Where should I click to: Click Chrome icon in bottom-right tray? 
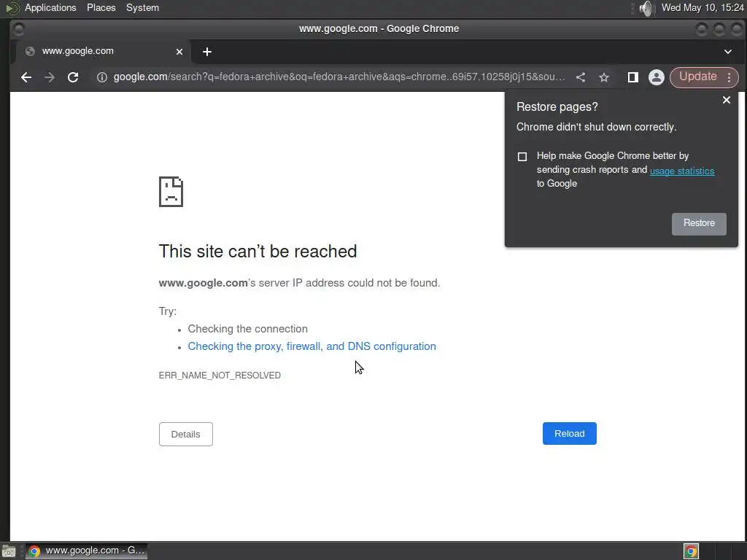(x=691, y=551)
